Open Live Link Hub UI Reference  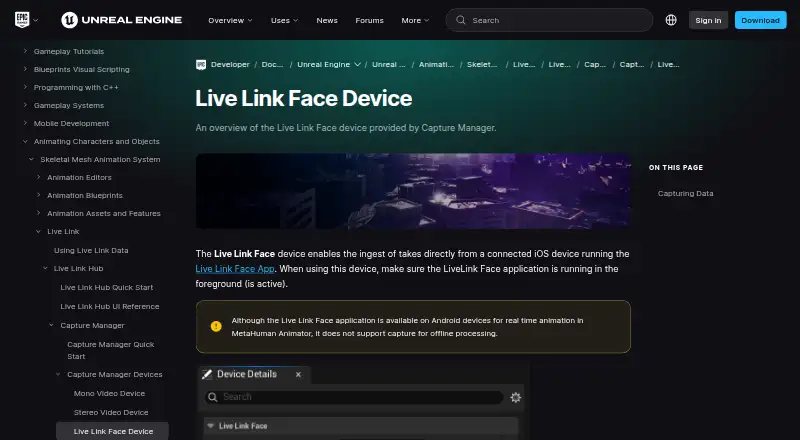coord(110,306)
